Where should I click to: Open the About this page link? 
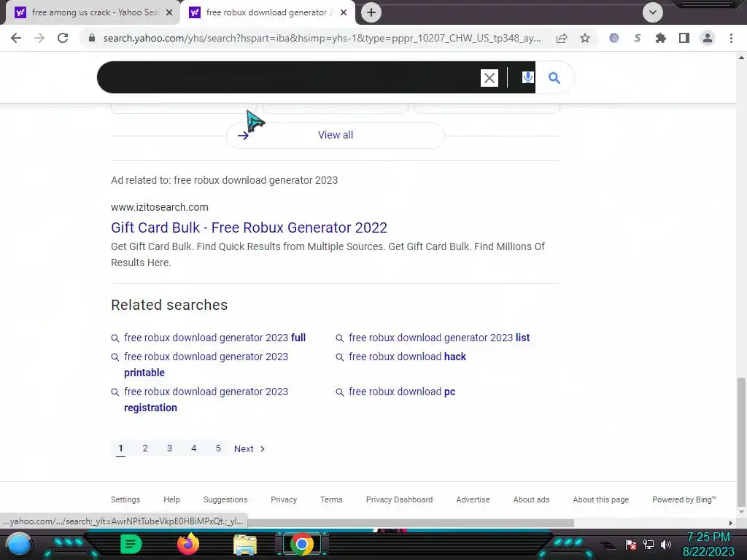(x=601, y=499)
